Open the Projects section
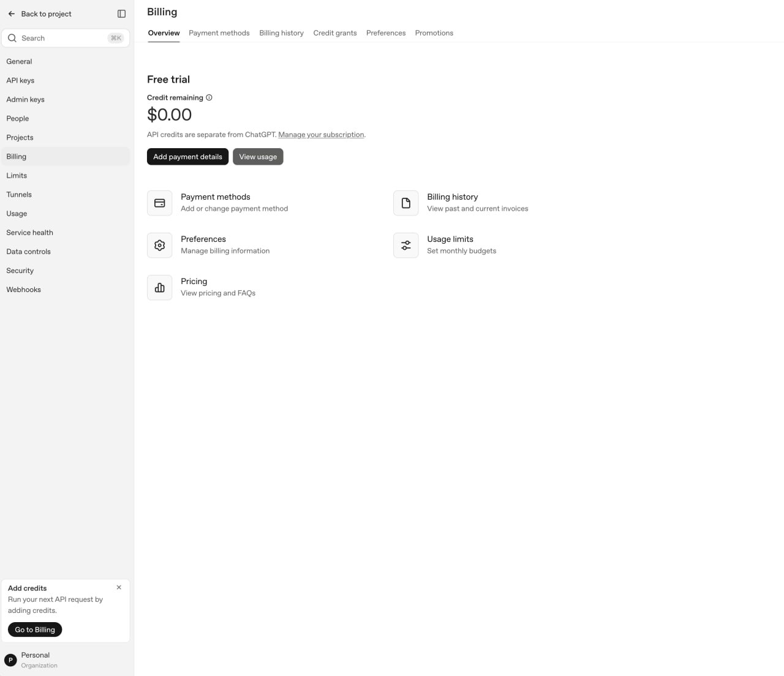The image size is (784, 676). [x=66, y=137]
